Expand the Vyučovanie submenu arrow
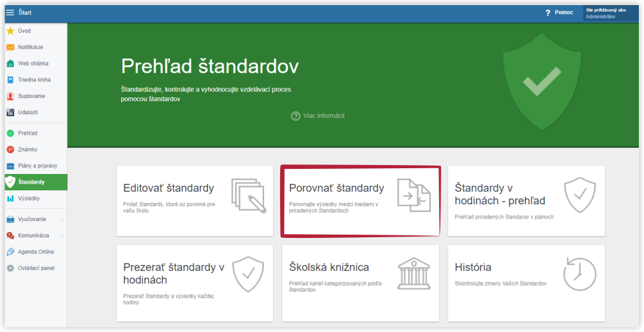 [62, 219]
